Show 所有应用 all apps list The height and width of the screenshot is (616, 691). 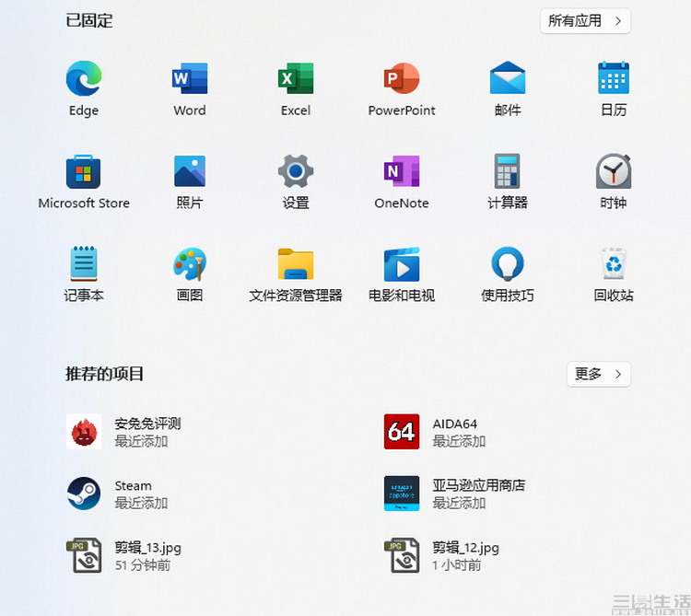585,20
